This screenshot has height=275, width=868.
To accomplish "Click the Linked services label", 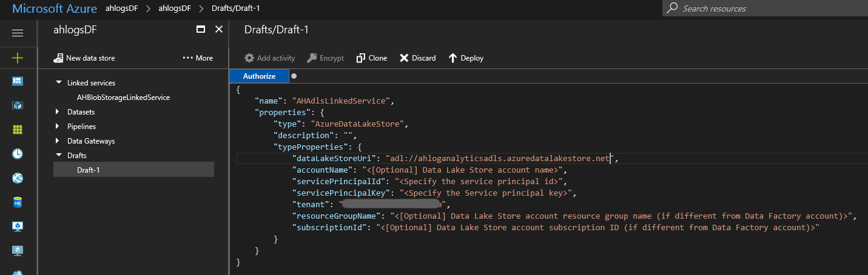I will click(x=91, y=83).
